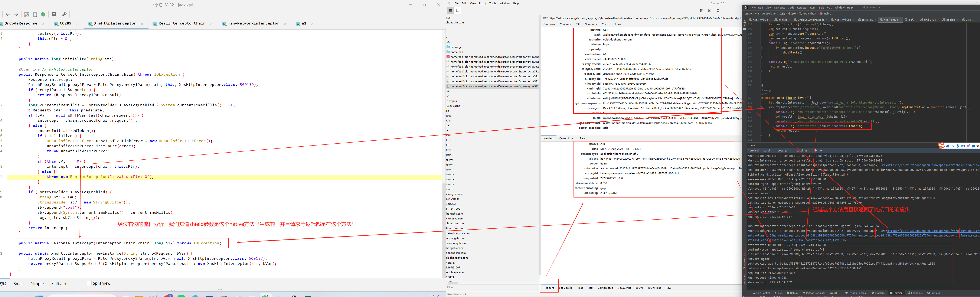Switch to the Simple code view
This screenshot has height=297, width=980.
pos(37,284)
